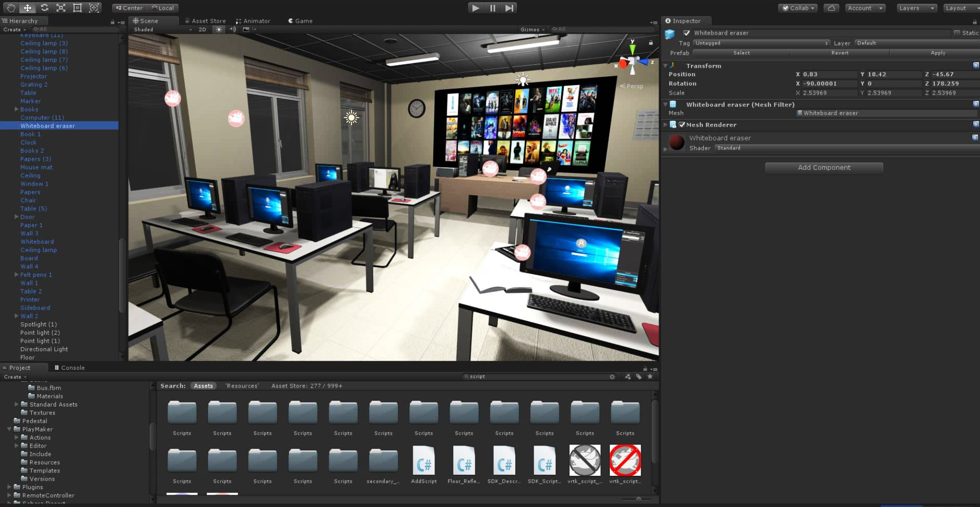
Task: Pause the game playback
Action: point(492,8)
